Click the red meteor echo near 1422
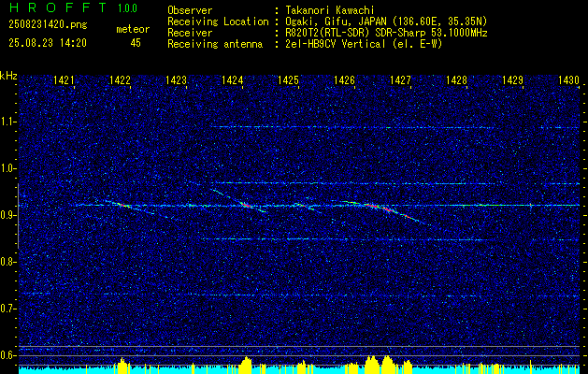 pyautogui.click(x=122, y=205)
